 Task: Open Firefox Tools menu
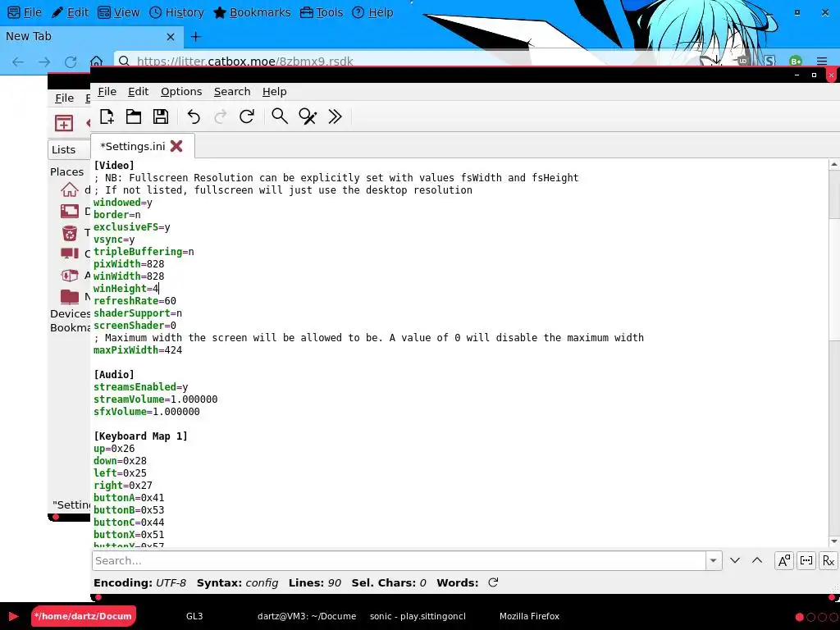322,12
